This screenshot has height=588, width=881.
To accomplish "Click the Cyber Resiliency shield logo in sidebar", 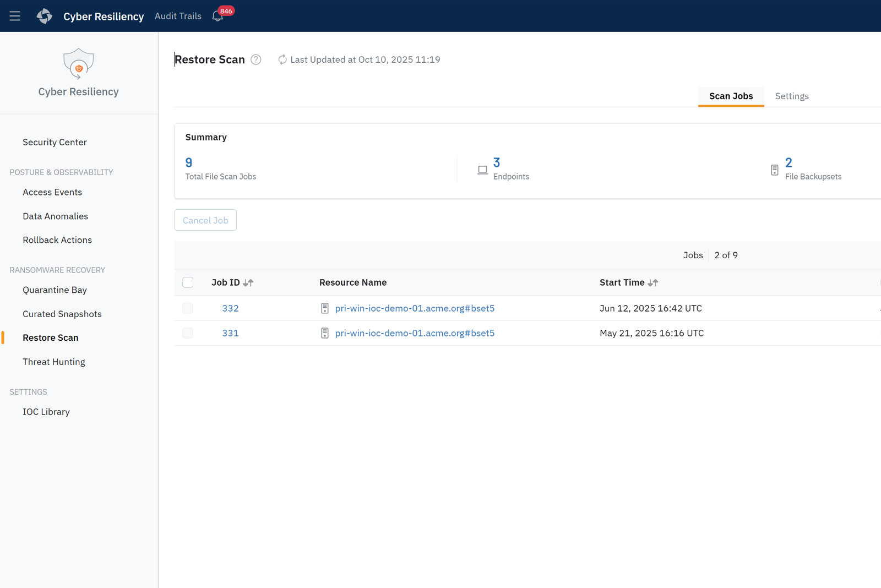I will (78, 64).
